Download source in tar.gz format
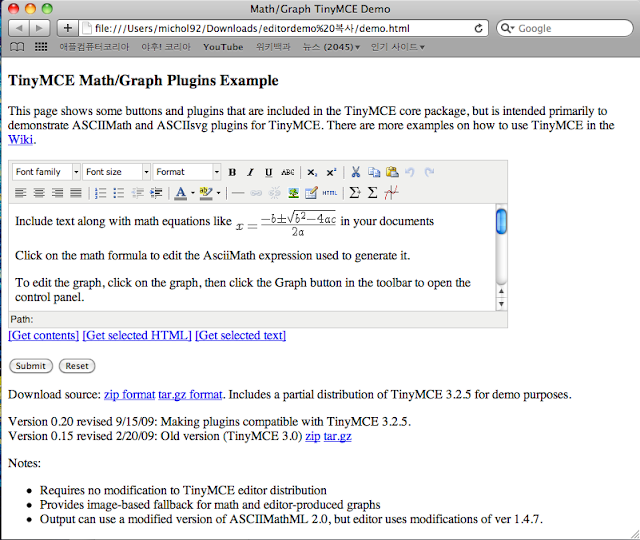 pos(190,395)
